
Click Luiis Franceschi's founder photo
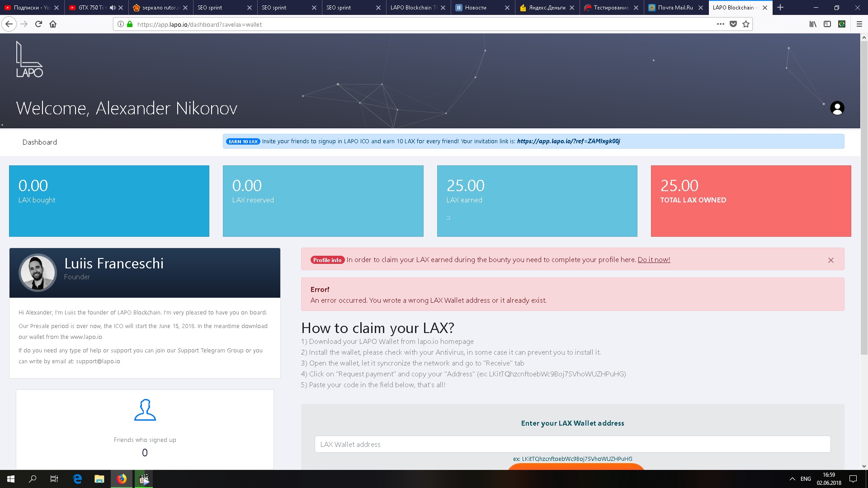click(38, 272)
